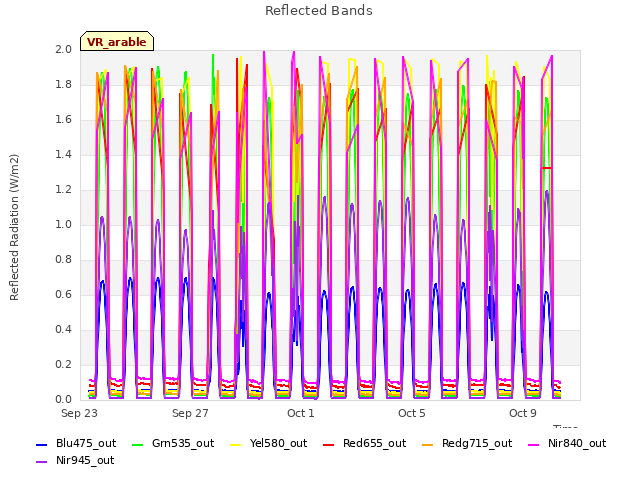
Task: Click the yellow Yel580_out legend swatch
Action: (236, 445)
